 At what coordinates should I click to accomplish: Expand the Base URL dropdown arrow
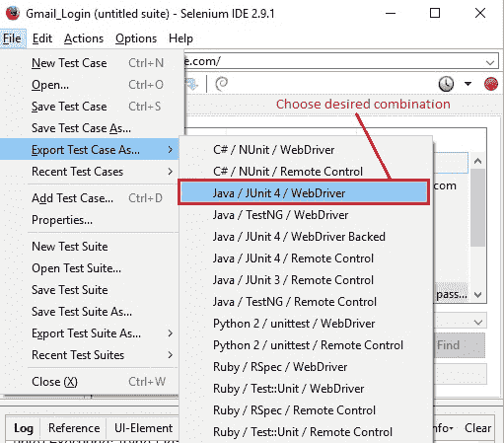[490, 62]
